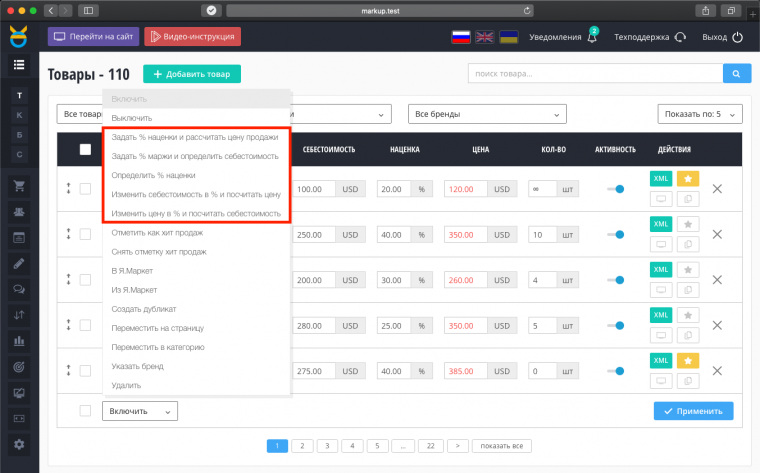
Task: Switch language with the UK flag
Action: point(485,37)
